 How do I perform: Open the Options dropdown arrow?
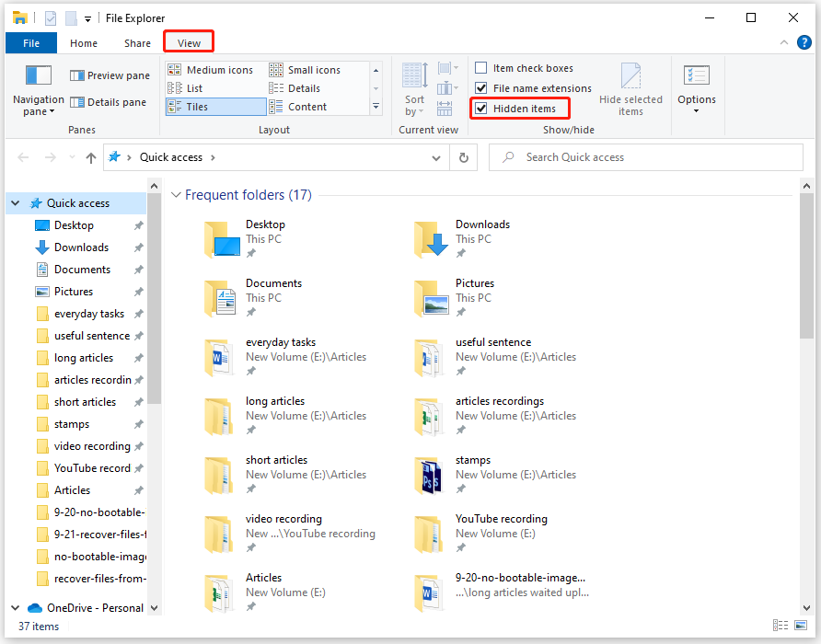click(697, 111)
